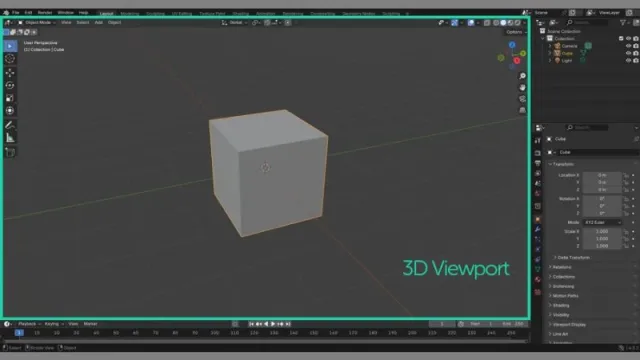This screenshot has height=360, width=640.
Task: Click the green Y axis gizmo ball
Action: coord(523,53)
